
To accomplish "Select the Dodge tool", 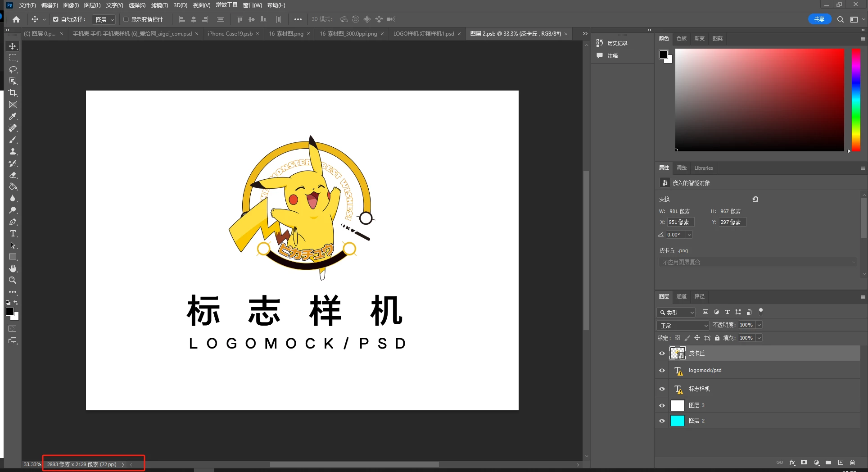I will tap(13, 210).
